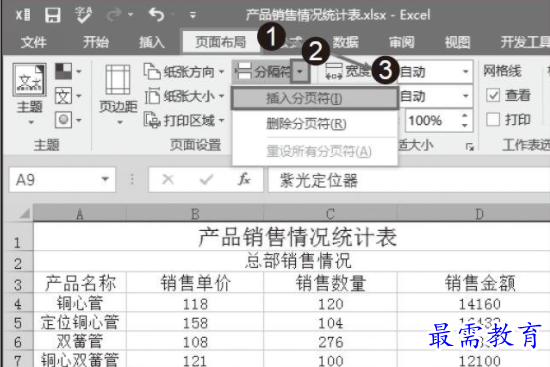Toggle the 网格线 查看 checkbox
550x367 pixels.
[x=493, y=95]
